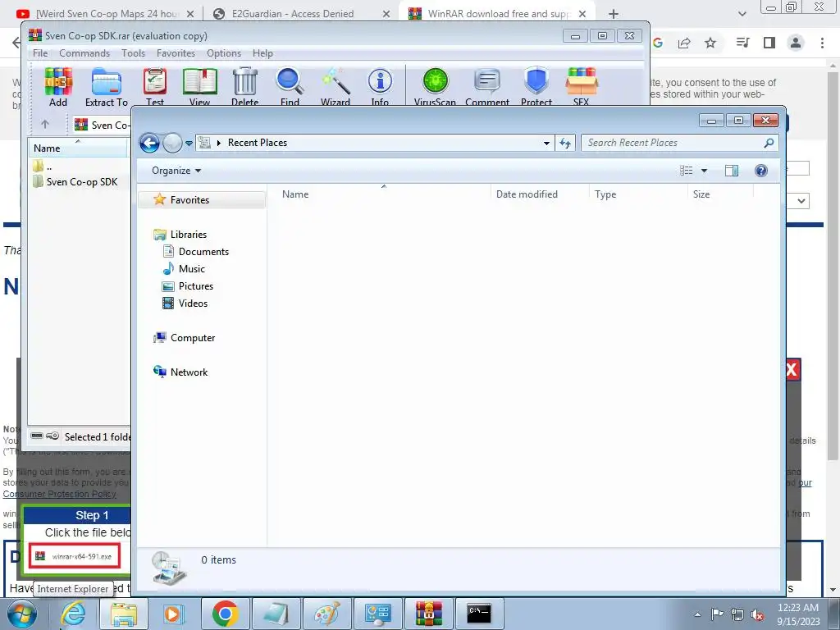Open the Paint icon on the taskbar

point(326,614)
